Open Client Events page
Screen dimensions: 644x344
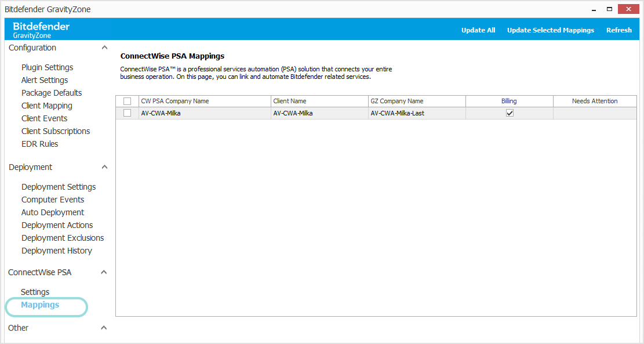pos(45,118)
